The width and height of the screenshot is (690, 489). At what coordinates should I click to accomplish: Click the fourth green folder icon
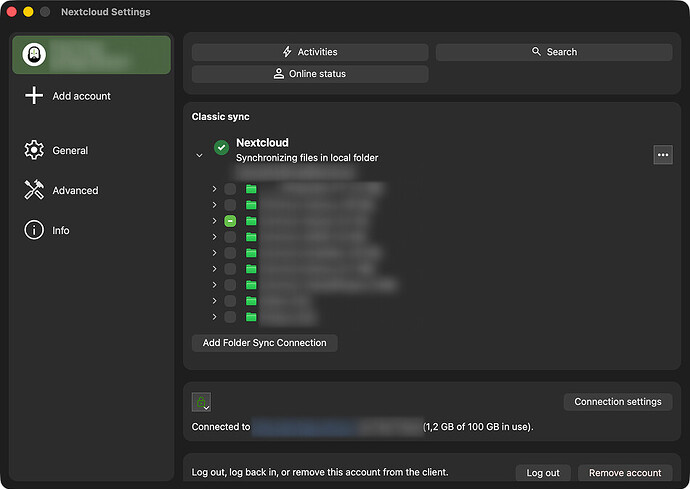251,237
